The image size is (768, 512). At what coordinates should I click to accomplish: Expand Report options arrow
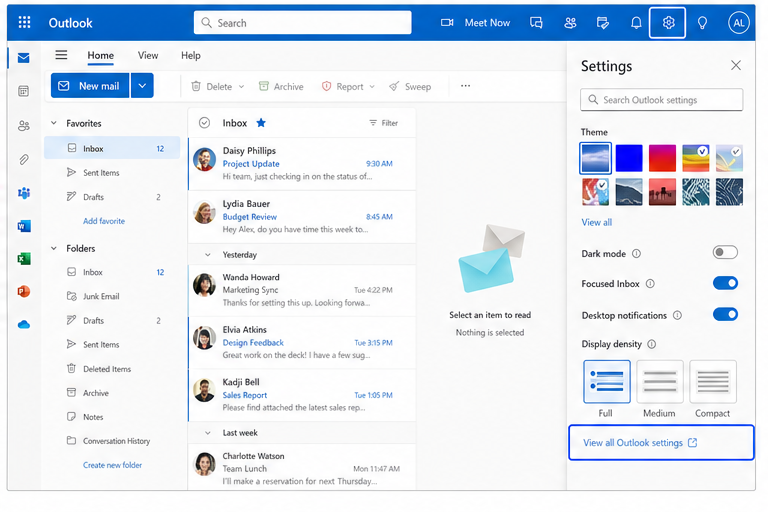click(x=372, y=87)
